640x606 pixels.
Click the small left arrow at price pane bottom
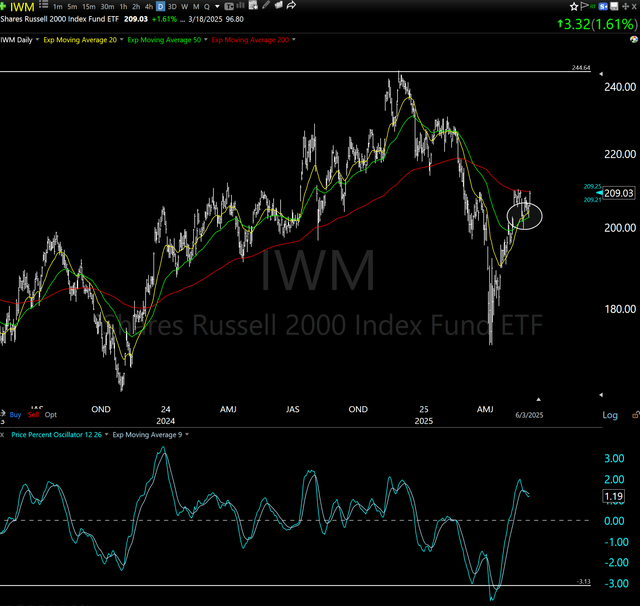click(601, 395)
